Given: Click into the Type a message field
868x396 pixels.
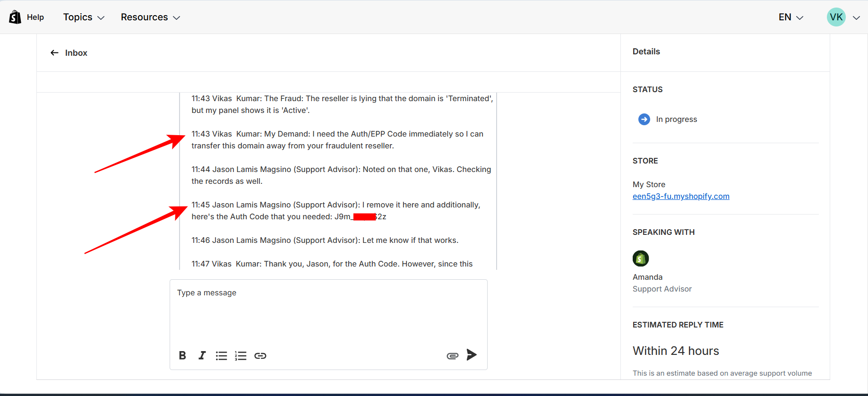Looking at the screenshot, I should tap(328, 312).
